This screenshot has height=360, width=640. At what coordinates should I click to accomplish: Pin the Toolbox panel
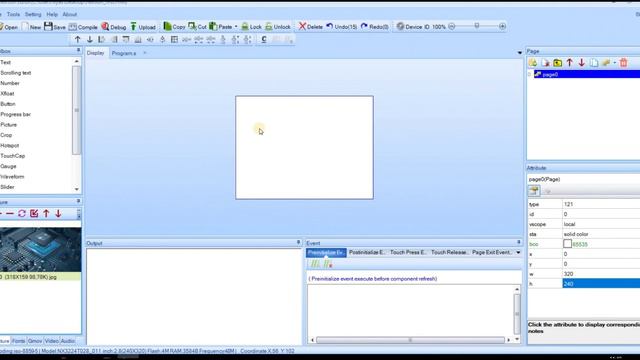click(78, 50)
